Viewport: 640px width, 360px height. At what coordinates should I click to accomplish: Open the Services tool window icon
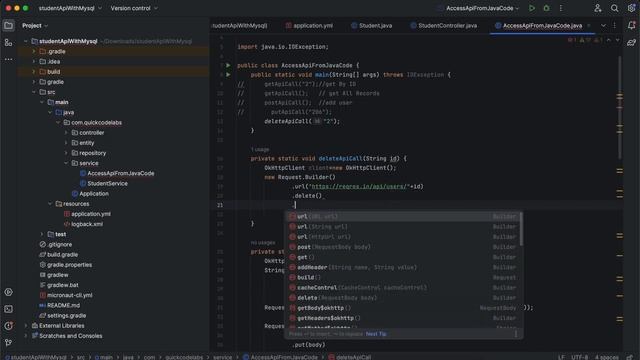(x=8, y=292)
